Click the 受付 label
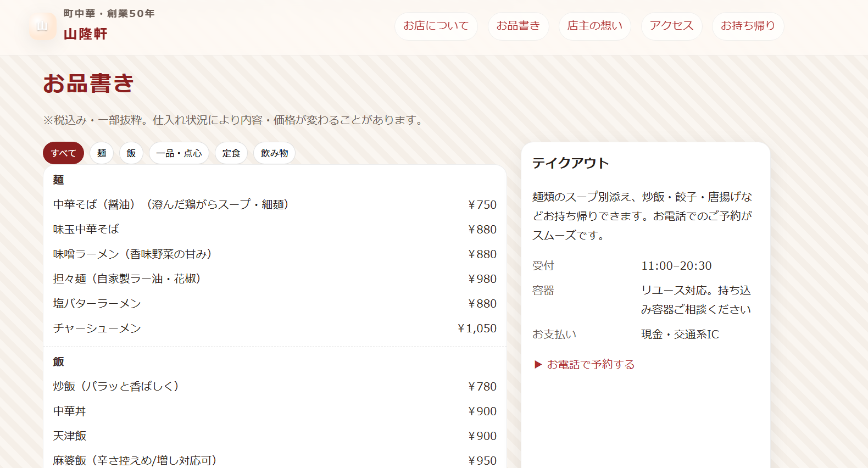 [x=543, y=266]
